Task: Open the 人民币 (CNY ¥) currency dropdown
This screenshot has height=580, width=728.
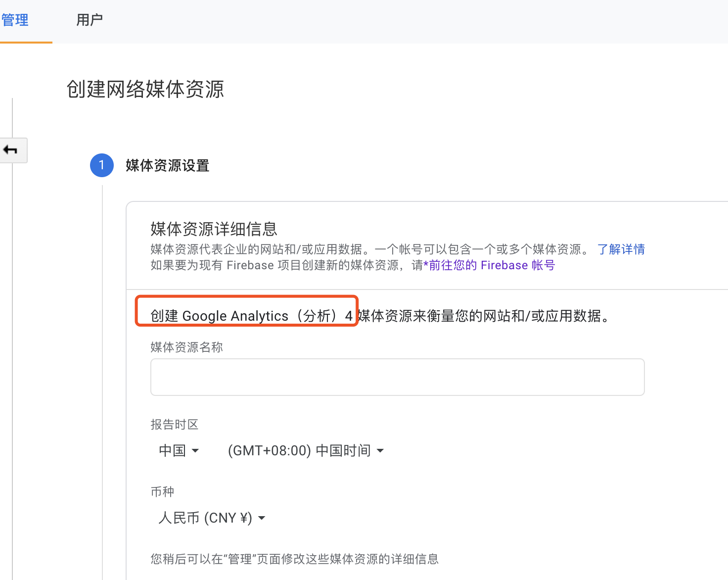Action: [x=212, y=518]
